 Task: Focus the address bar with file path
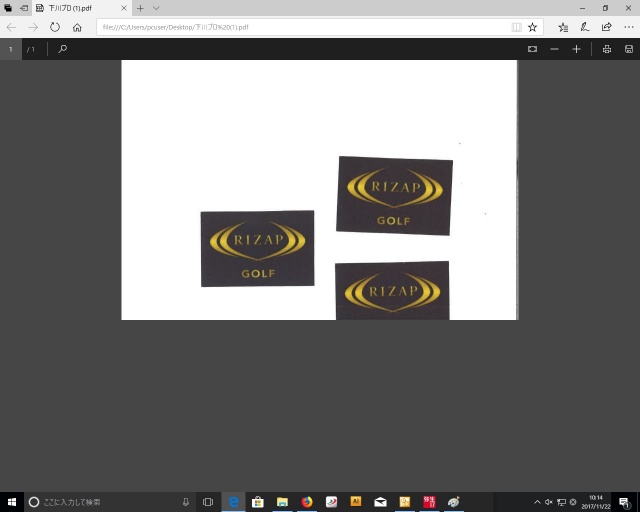[x=302, y=27]
